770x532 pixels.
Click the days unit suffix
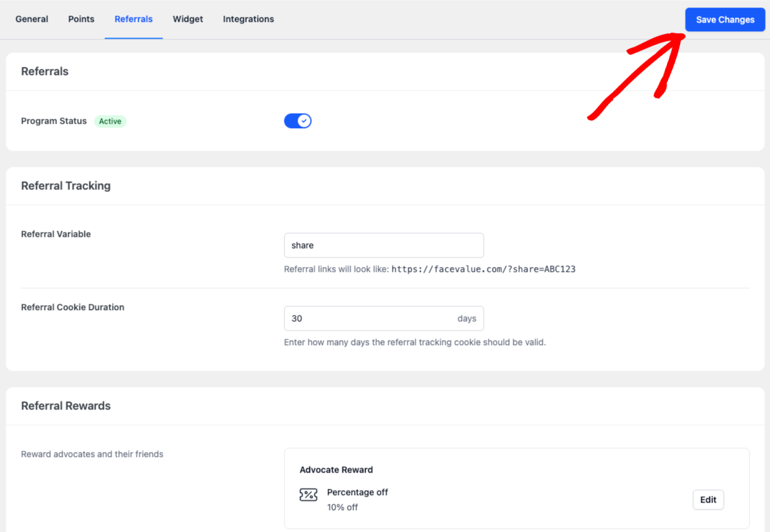pyautogui.click(x=466, y=319)
